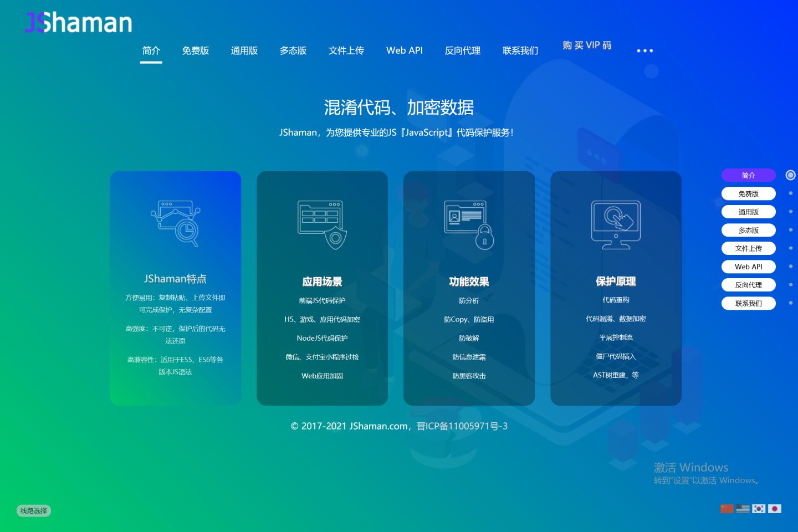
Task: Click the 微信、支付宝小程序过检 text
Action: pyautogui.click(x=323, y=357)
